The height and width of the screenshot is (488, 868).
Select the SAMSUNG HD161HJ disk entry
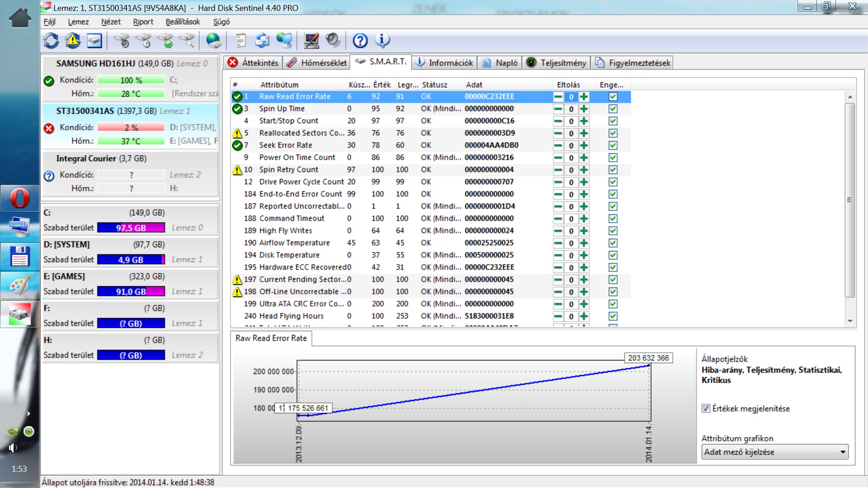(x=130, y=78)
